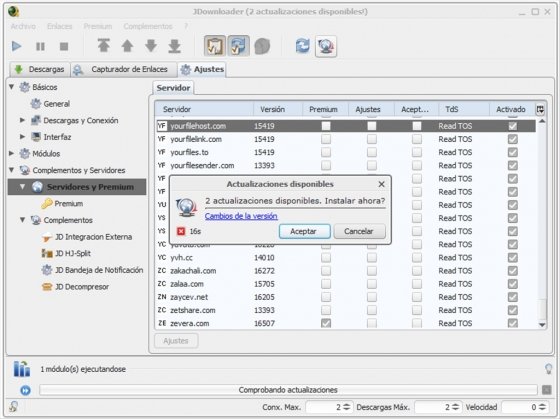560x419 pixels.
Task: Toggle Activado checkbox for zetshare.com
Action: (x=512, y=310)
